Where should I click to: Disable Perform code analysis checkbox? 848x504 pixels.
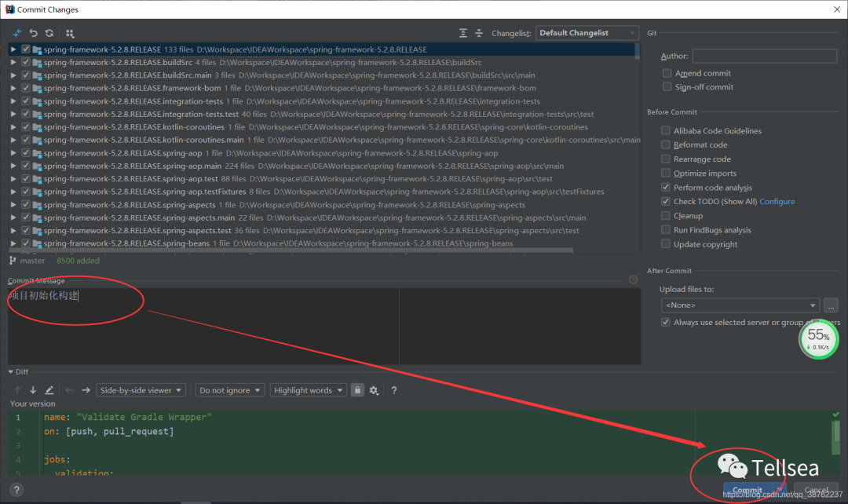pyautogui.click(x=666, y=187)
